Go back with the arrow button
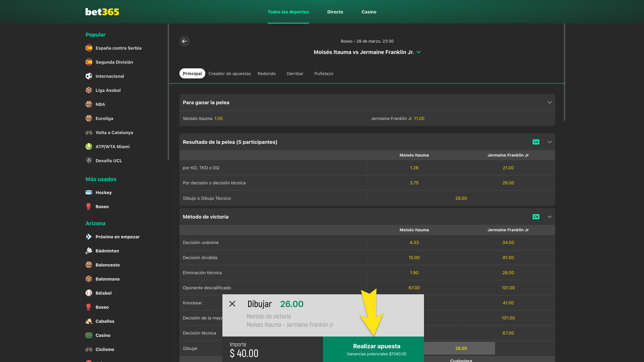The image size is (644, 362). 184,41
